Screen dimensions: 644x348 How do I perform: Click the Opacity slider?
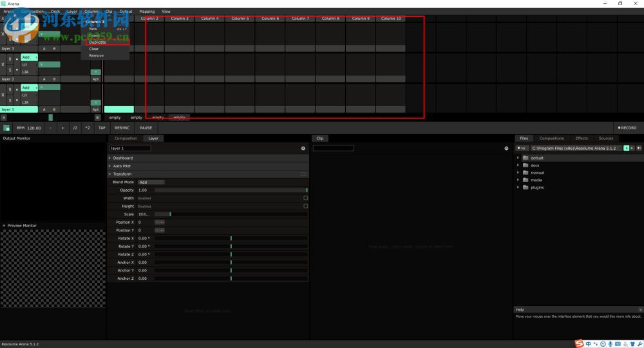click(231, 190)
